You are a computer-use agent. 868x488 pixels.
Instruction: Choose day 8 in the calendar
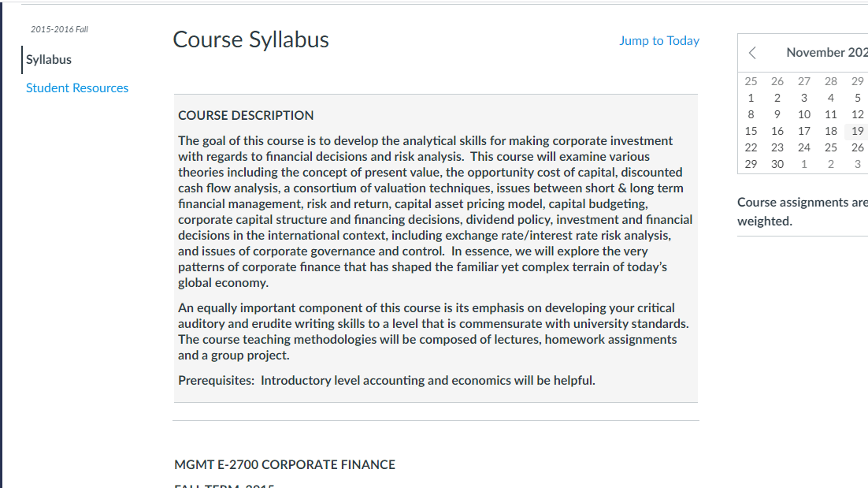[x=751, y=114]
